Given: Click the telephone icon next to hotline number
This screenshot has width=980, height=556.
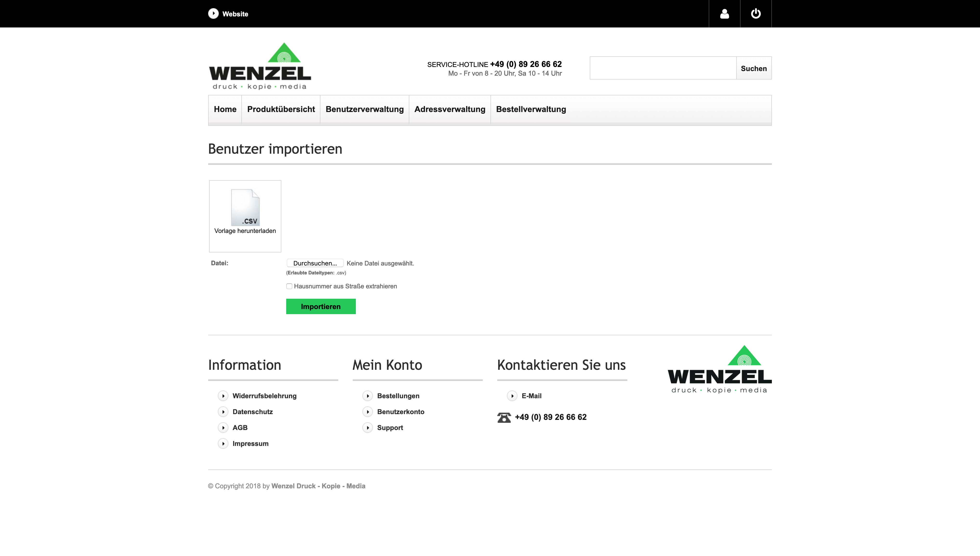Looking at the screenshot, I should tap(504, 417).
